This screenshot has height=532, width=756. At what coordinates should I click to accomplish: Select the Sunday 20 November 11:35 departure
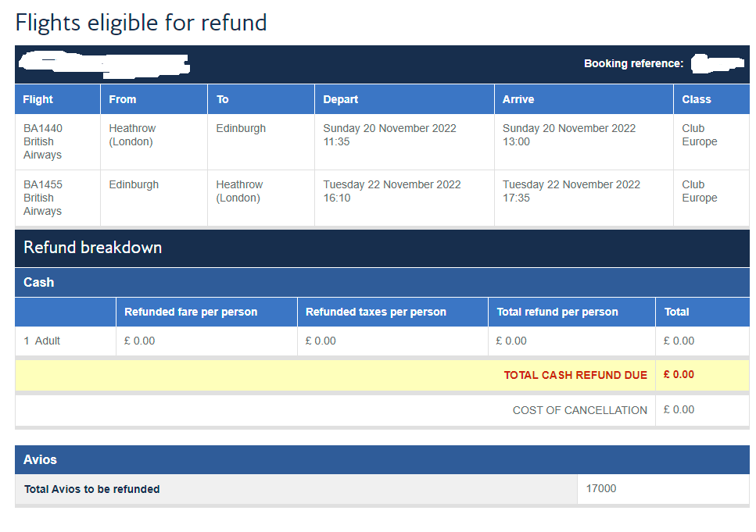click(389, 135)
